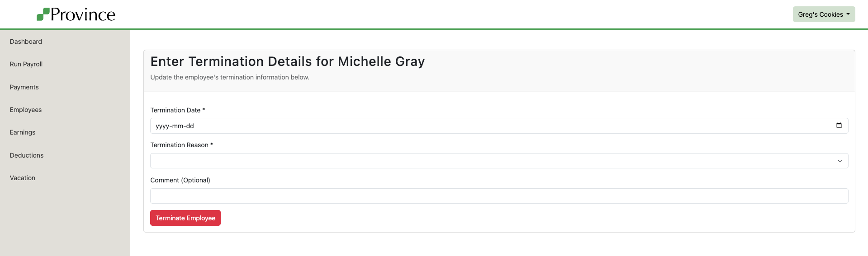Click the Comment (Optional) label
The height and width of the screenshot is (256, 868).
point(180,180)
